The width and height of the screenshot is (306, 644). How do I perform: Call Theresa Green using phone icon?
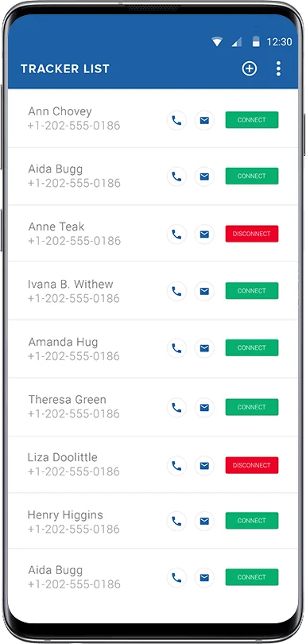click(x=176, y=407)
